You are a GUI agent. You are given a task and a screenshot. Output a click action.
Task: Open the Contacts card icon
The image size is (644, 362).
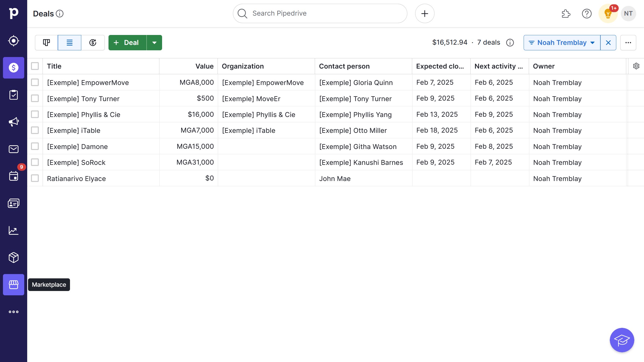click(13, 203)
